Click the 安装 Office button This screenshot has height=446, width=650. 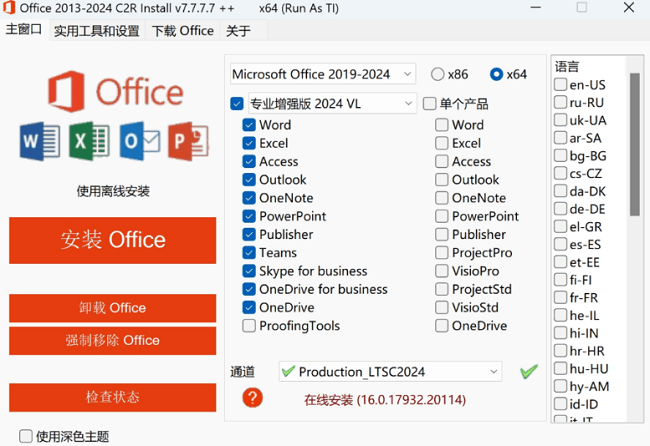click(x=113, y=240)
